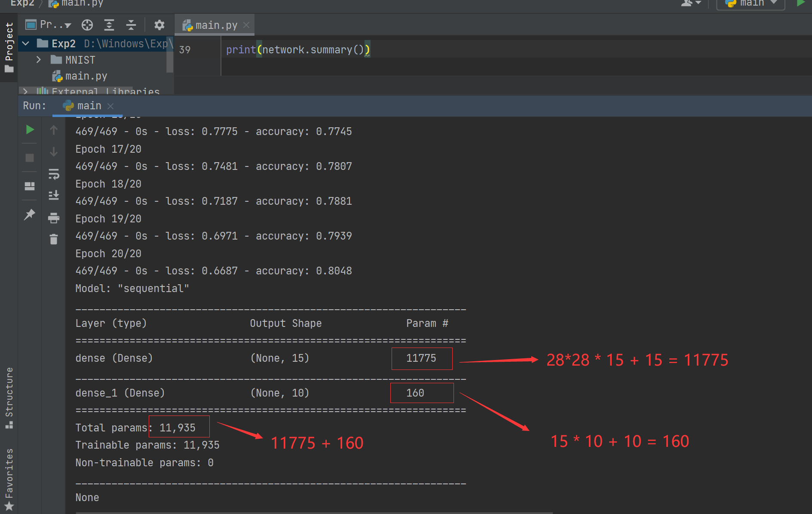The image size is (812, 514).
Task: Click the 'Non-trainable params: 0' line
Action: point(144,463)
